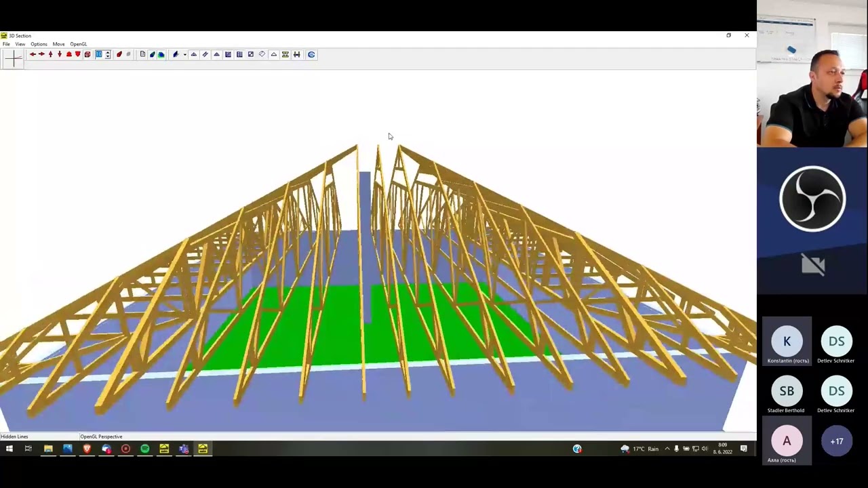Click the blue plane toolbar icon
Viewport: 868px width, 488px height.
[x=176, y=54]
